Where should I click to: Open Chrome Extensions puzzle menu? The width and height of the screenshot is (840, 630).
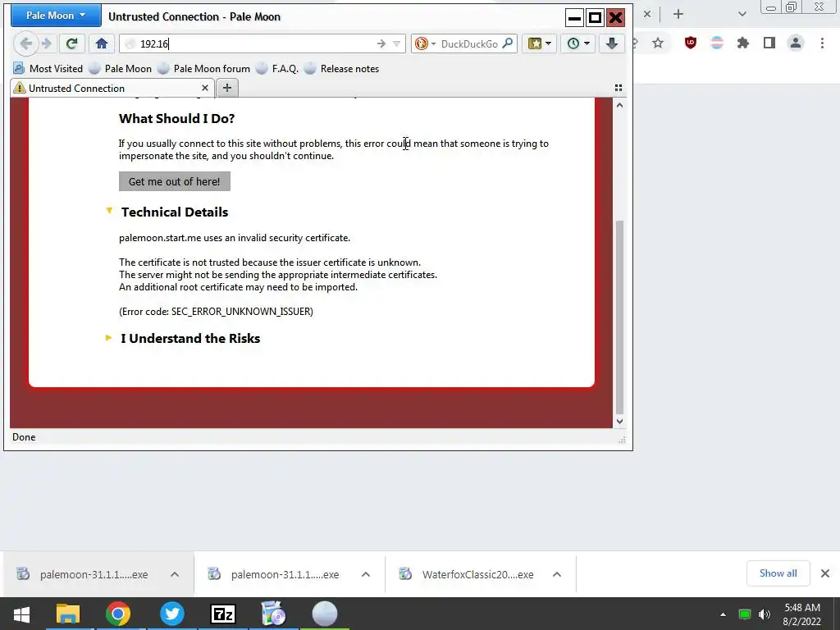coord(743,43)
